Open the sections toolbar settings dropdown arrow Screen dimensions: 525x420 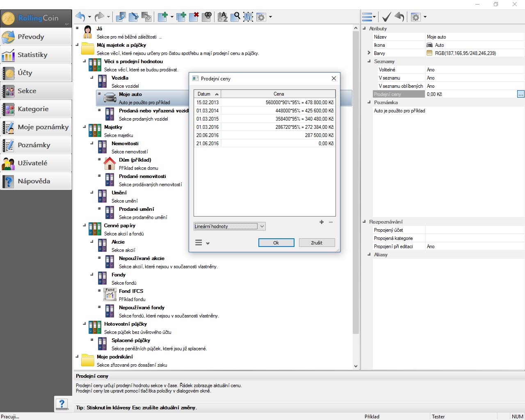270,17
